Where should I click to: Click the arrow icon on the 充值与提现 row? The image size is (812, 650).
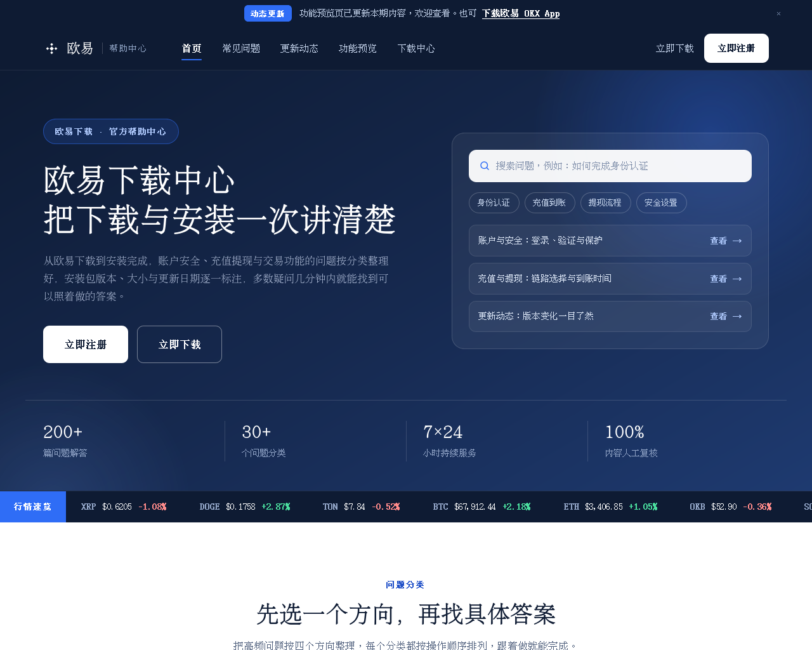(737, 279)
